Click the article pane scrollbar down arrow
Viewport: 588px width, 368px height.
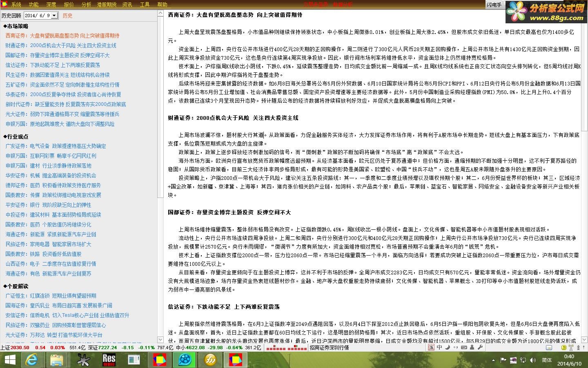(x=584, y=340)
